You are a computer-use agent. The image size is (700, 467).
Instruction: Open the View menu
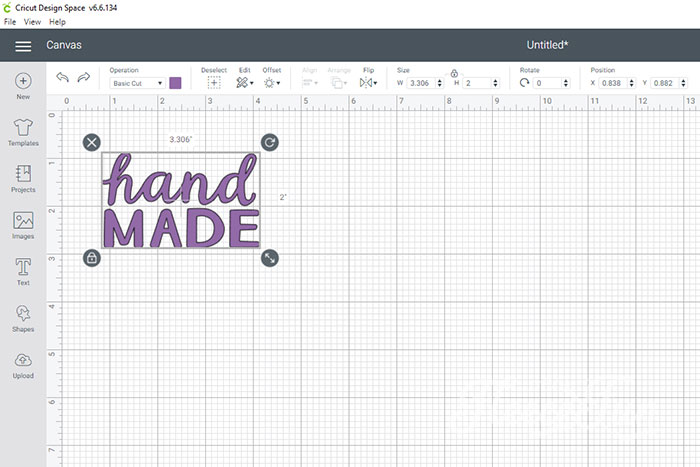click(32, 22)
